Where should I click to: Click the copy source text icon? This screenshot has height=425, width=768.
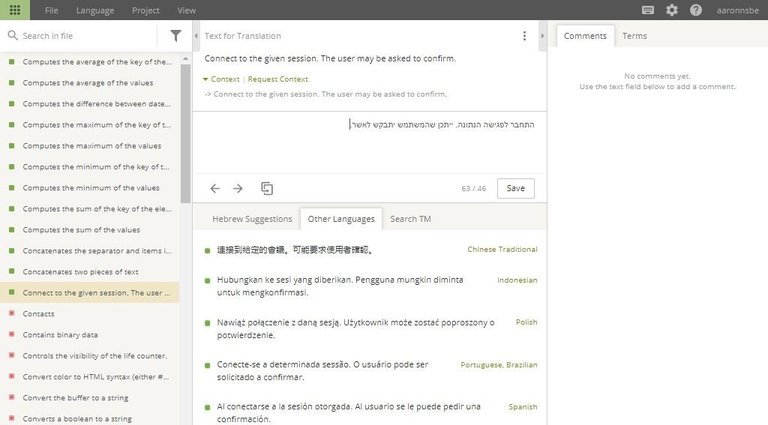pyautogui.click(x=267, y=188)
